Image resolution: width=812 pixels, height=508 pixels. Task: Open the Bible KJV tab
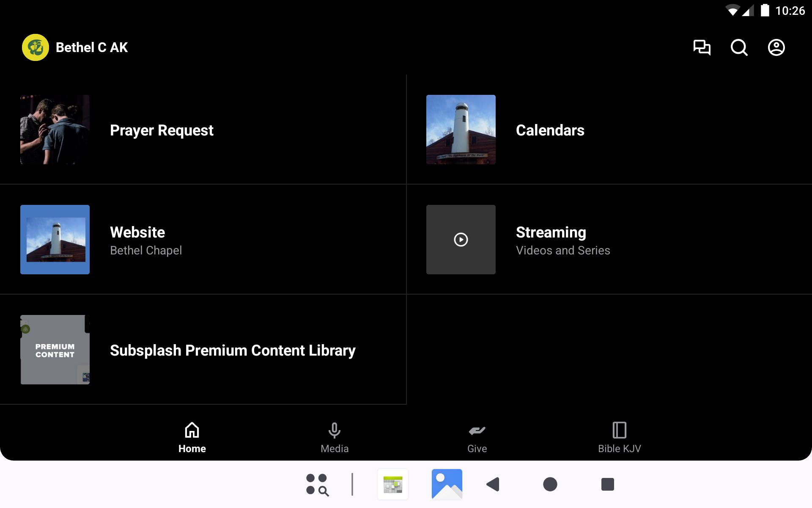619,438
